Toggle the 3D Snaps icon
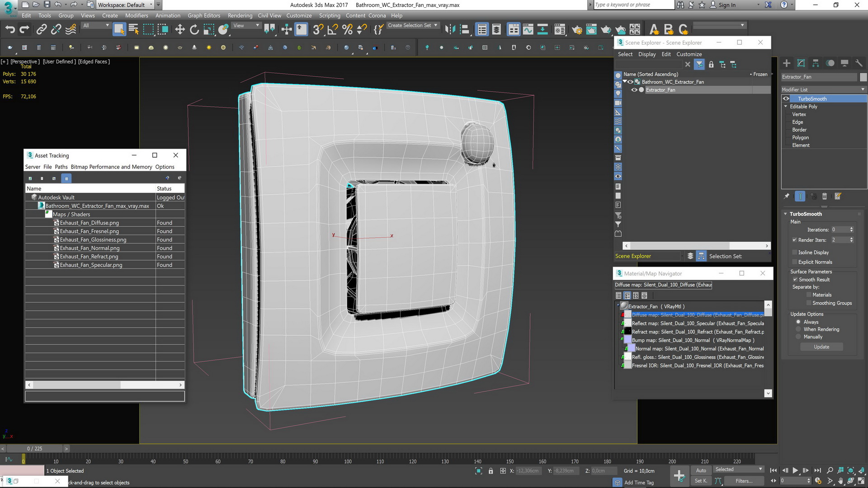868x488 pixels. click(318, 30)
